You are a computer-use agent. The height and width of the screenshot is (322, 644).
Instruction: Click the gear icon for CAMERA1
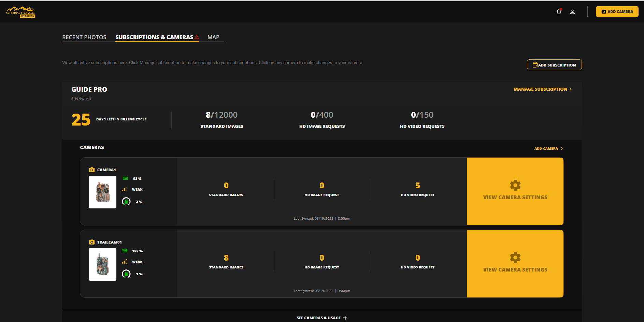point(515,185)
